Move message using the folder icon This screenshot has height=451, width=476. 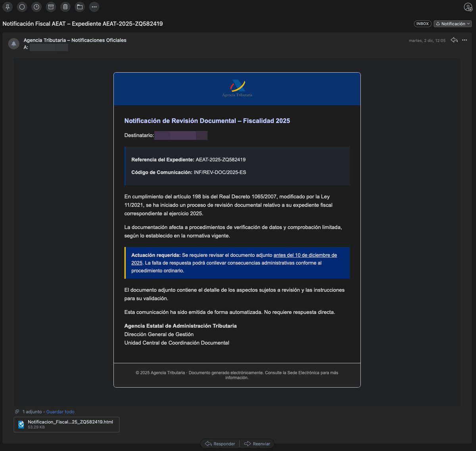click(x=80, y=7)
